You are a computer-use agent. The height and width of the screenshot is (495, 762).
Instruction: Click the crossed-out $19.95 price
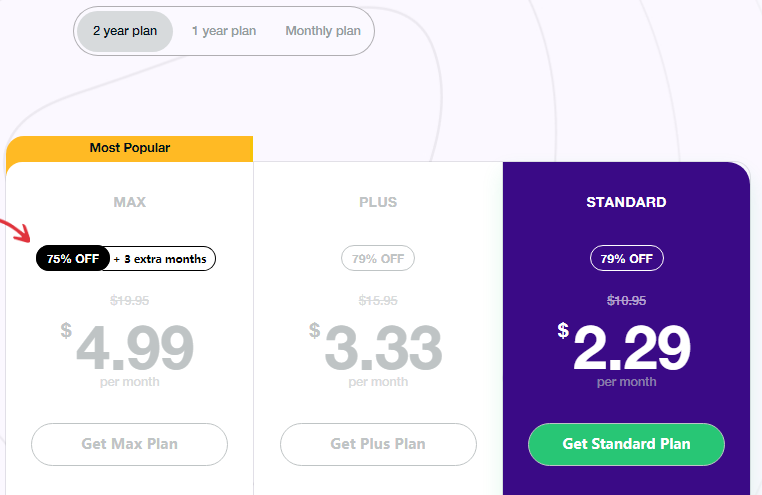pos(130,301)
